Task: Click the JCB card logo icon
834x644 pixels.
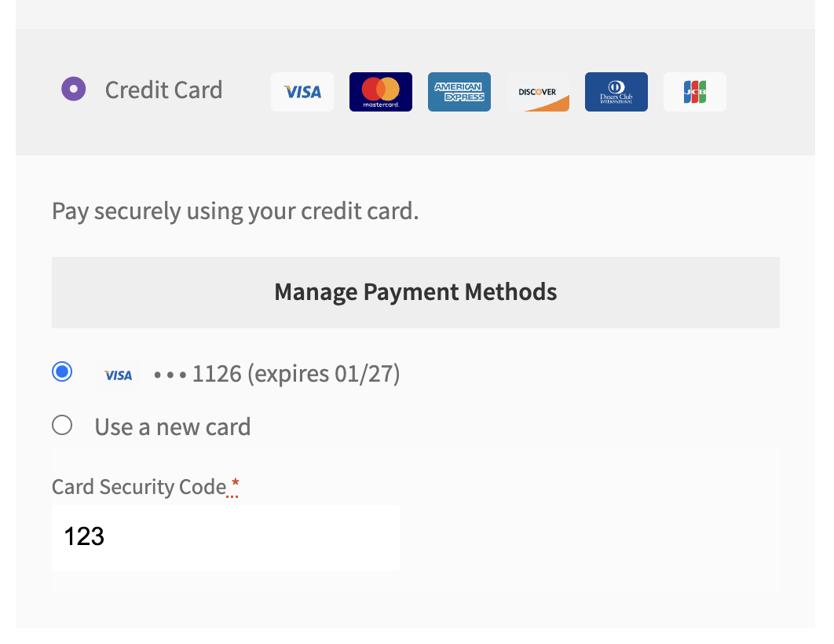Action: (694, 92)
